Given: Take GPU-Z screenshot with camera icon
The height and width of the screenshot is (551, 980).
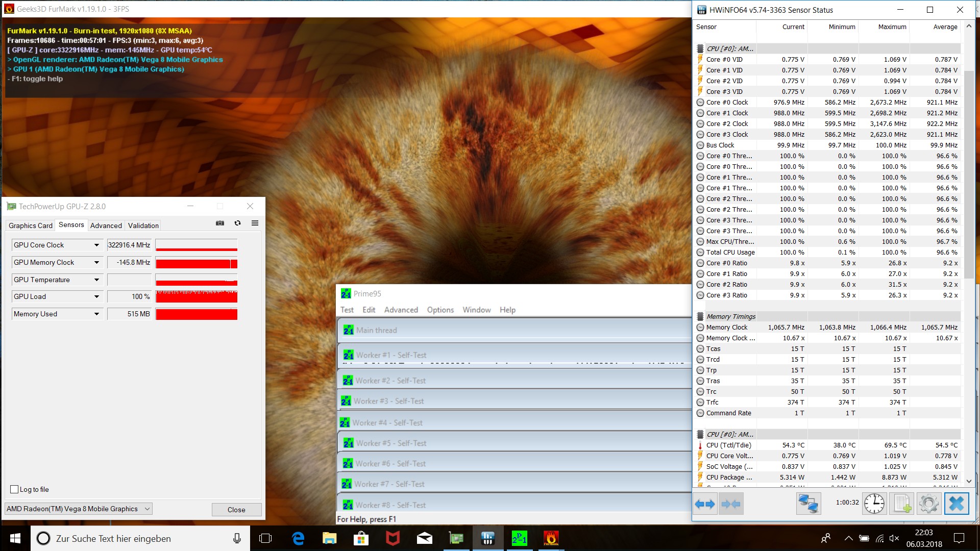Looking at the screenshot, I should pyautogui.click(x=220, y=223).
